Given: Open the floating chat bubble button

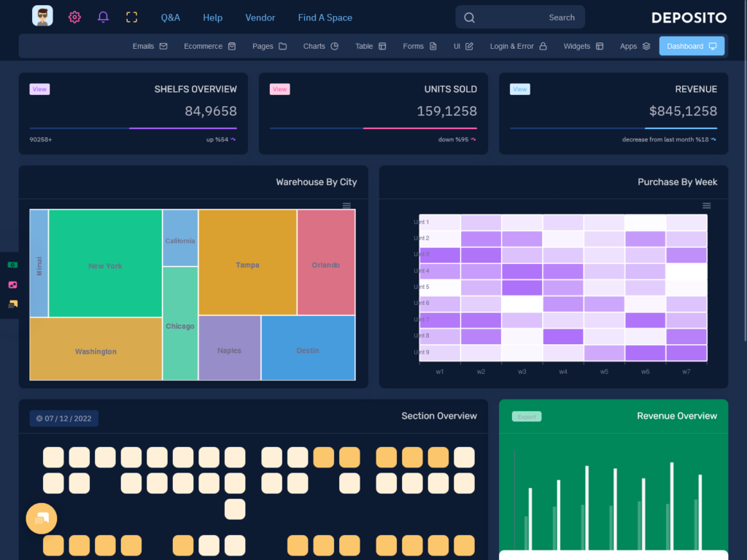Looking at the screenshot, I should click(x=41, y=518).
